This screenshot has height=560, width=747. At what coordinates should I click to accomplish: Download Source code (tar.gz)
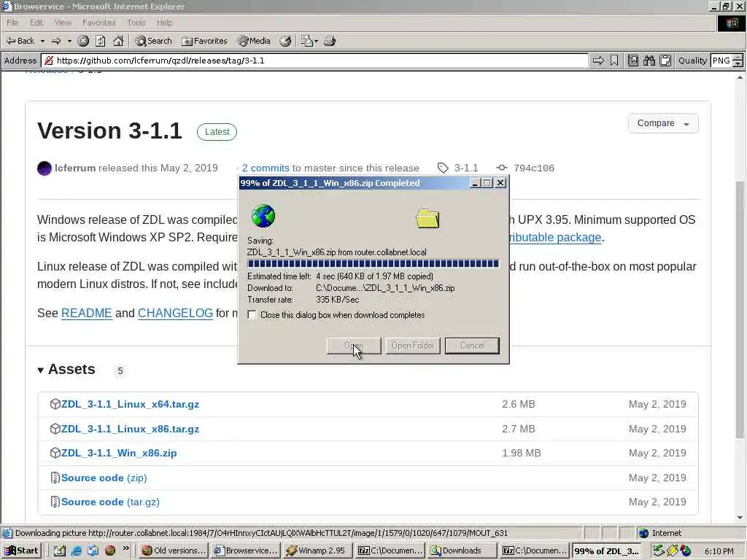coord(110,502)
